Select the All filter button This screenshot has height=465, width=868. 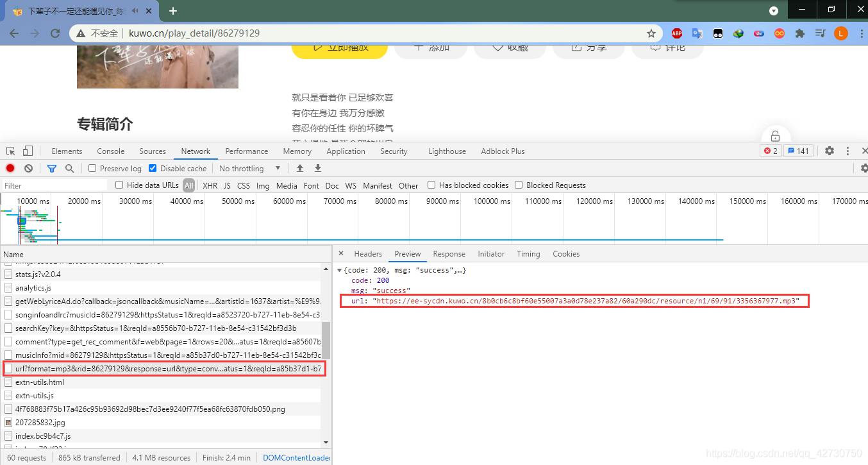coord(188,185)
